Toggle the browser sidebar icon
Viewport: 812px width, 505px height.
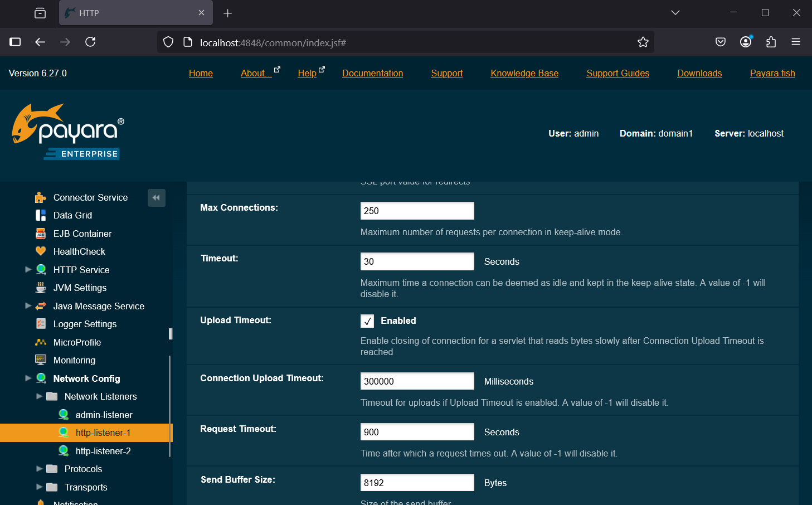(15, 42)
